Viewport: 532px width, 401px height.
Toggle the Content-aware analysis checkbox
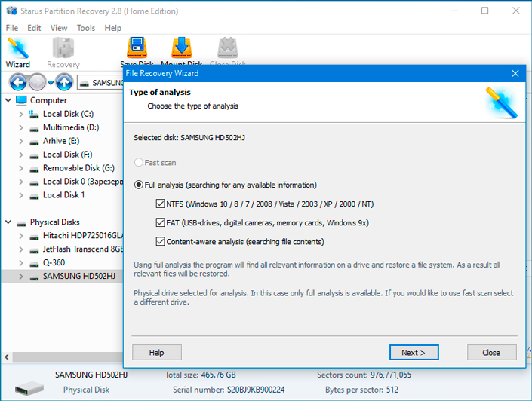[x=160, y=241]
